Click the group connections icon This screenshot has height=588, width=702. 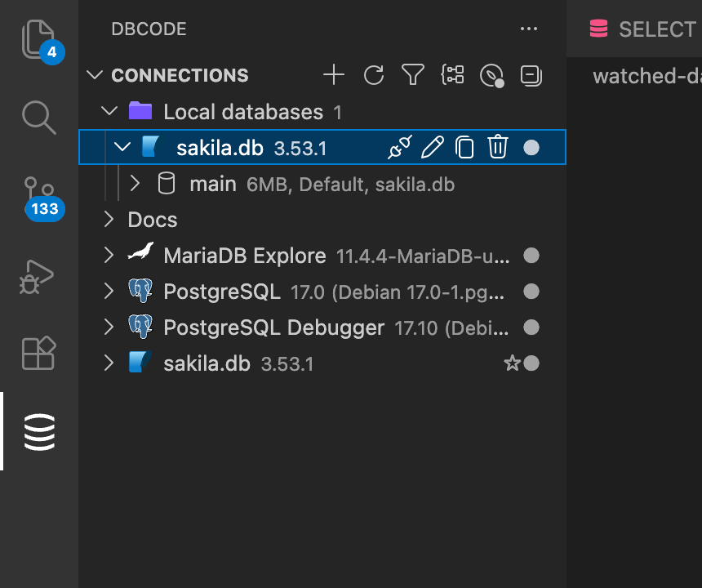pyautogui.click(x=453, y=75)
